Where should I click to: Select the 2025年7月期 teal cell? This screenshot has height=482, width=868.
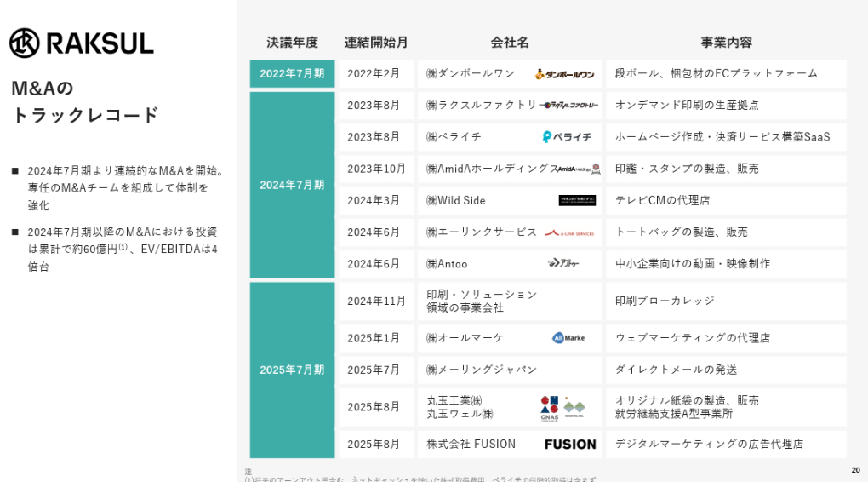292,370
